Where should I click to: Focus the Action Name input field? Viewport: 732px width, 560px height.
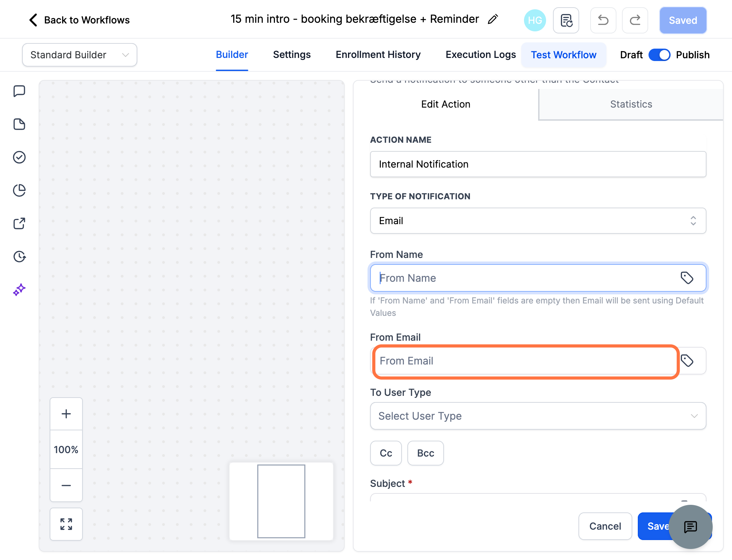[x=538, y=164]
